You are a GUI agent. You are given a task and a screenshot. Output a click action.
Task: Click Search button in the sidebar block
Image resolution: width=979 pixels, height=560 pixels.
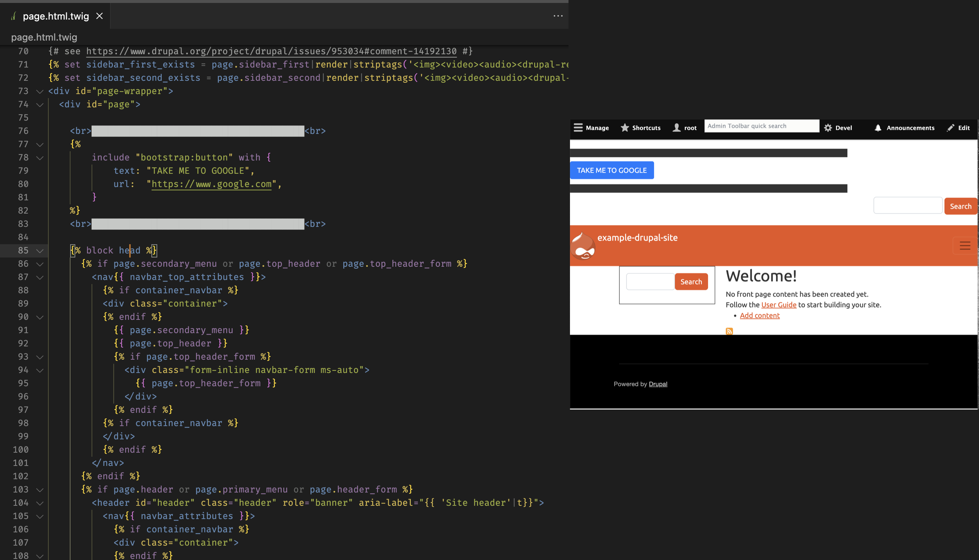point(691,281)
